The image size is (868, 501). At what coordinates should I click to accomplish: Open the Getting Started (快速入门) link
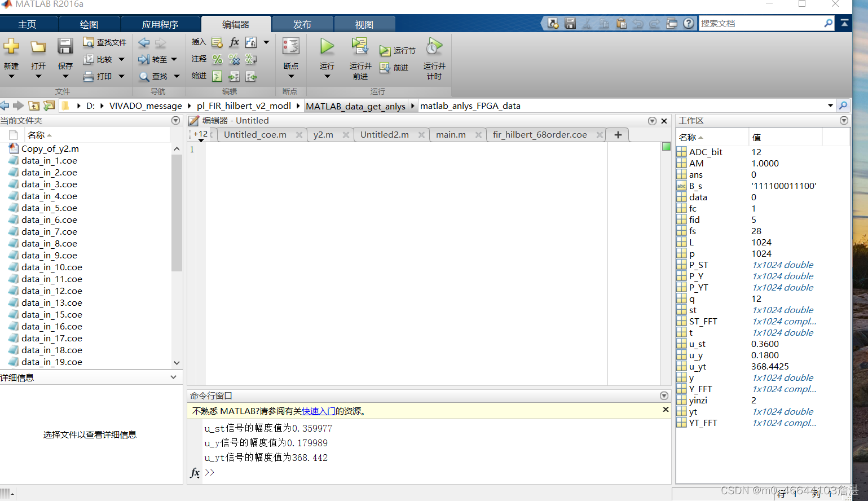point(319,411)
